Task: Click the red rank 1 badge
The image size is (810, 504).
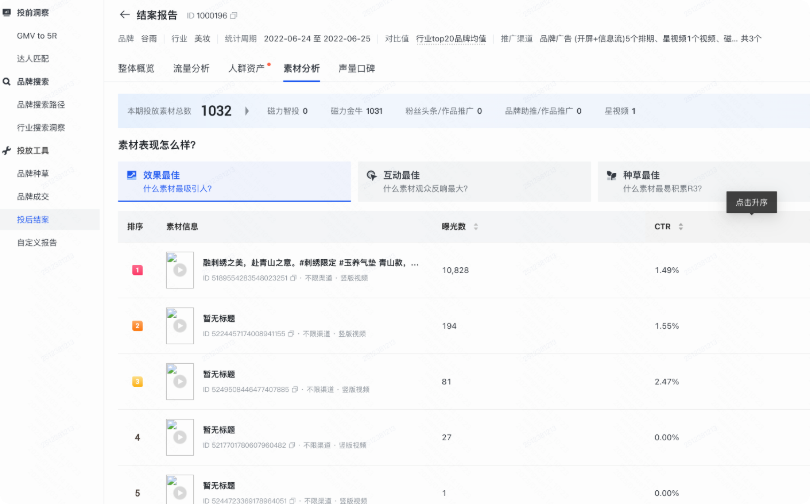Action: point(137,270)
